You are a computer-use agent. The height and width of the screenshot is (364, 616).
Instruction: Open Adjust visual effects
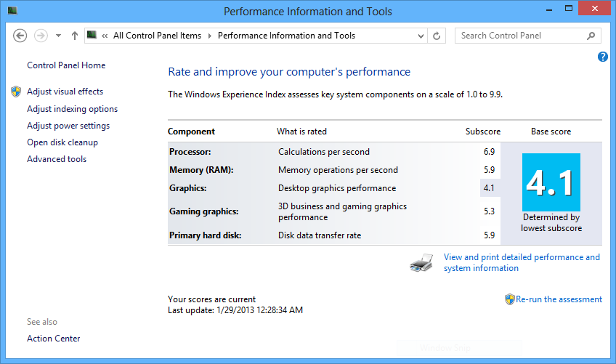65,92
